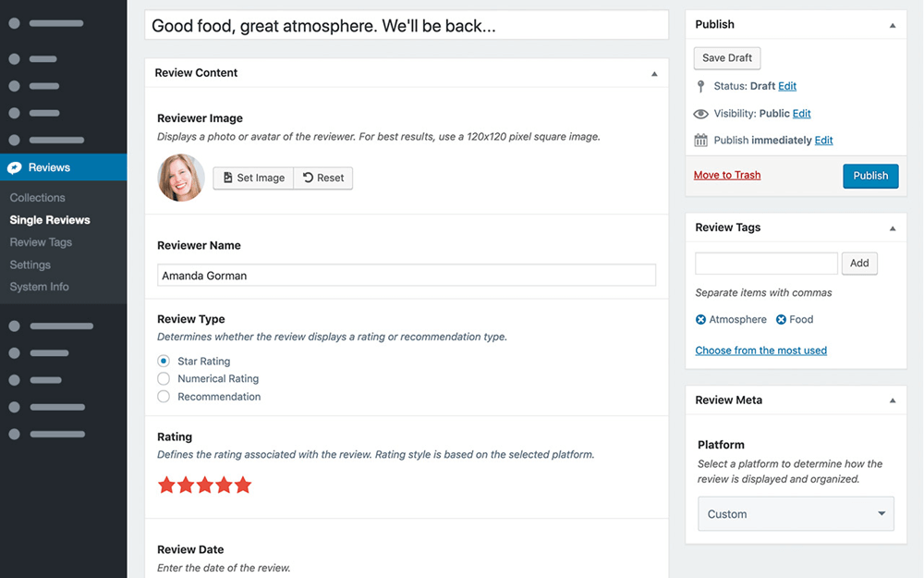924x578 pixels.
Task: Choose the Recommendation review type
Action: tap(164, 397)
